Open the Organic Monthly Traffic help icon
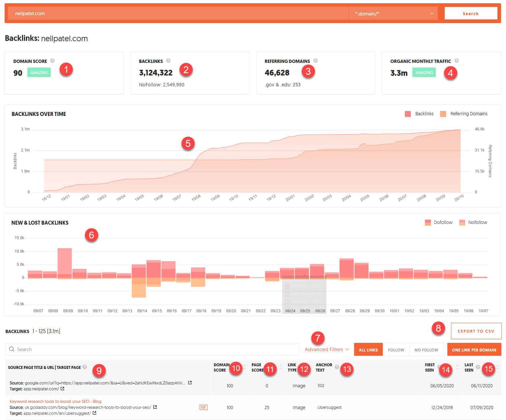Screen dimensions: 506x420 [457, 61]
